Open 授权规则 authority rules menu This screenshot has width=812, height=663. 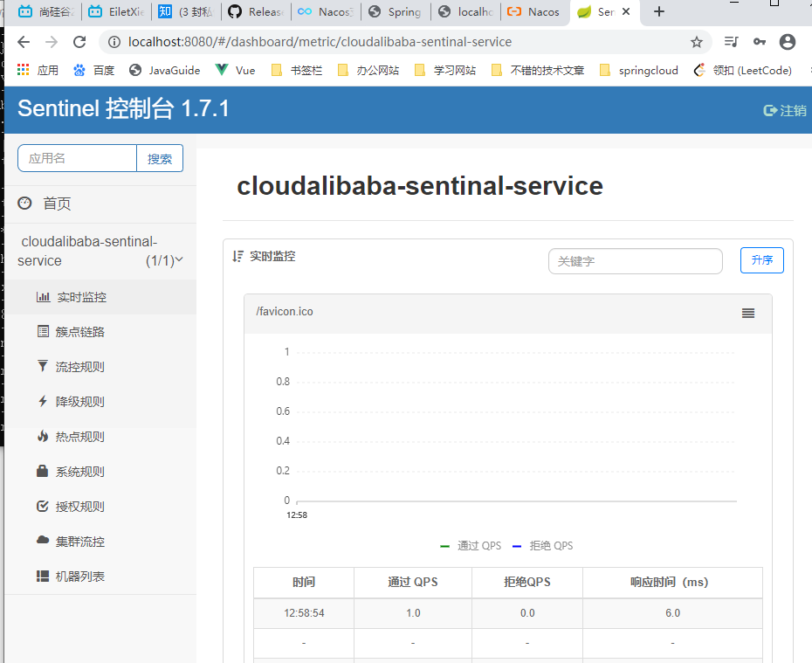[100, 507]
